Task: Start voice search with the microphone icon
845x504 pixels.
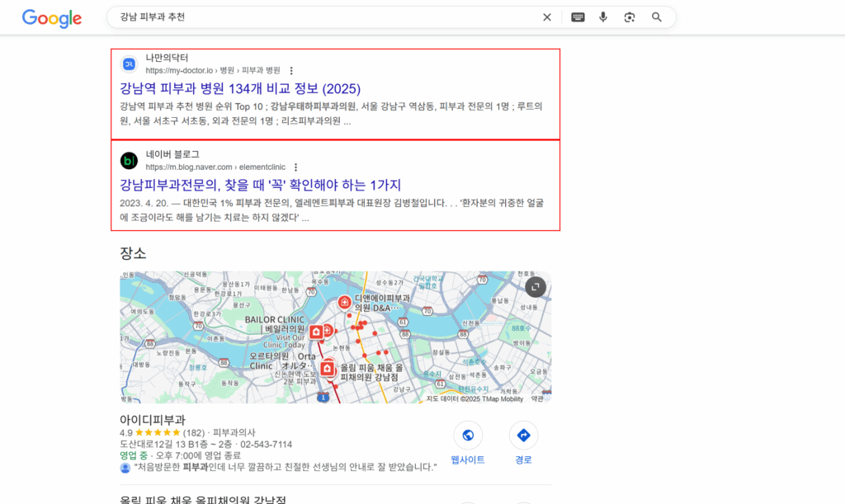Action: pos(603,16)
